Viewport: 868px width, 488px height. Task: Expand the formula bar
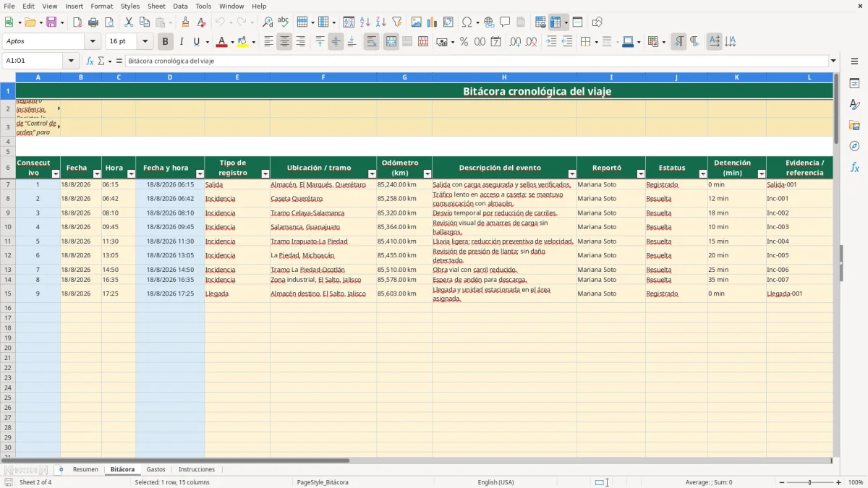tap(833, 61)
